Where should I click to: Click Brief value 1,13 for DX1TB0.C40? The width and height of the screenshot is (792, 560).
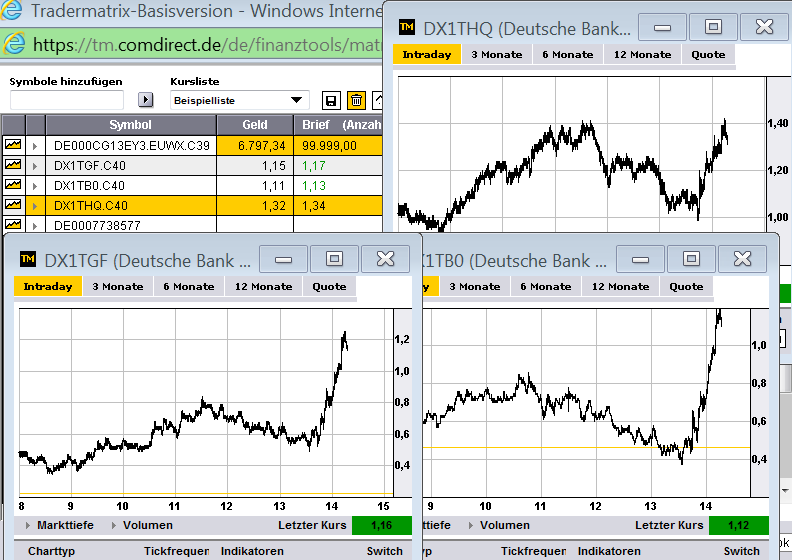click(338, 186)
